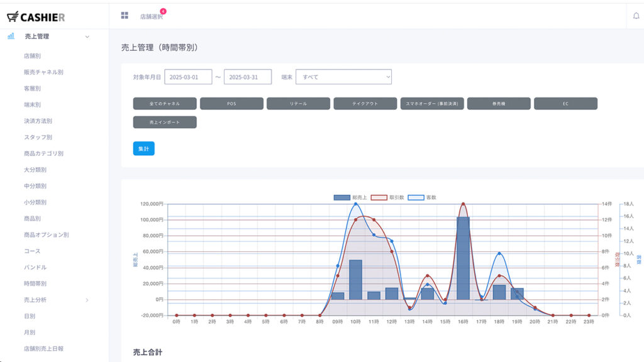Click the blue 集計 button
The height and width of the screenshot is (362, 644).
click(144, 148)
